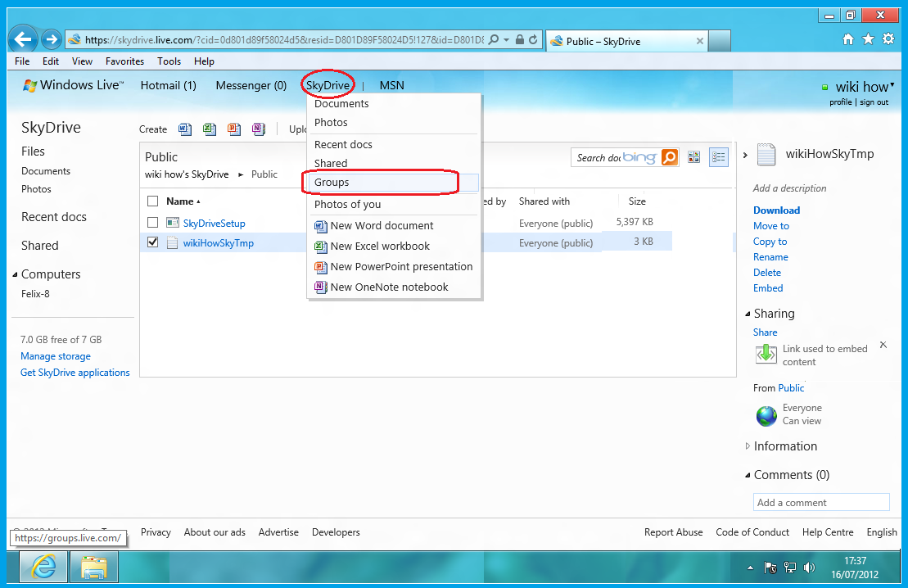The image size is (908, 588).
Task: Expand the address bar search dropdown arrow
Action: [506, 40]
